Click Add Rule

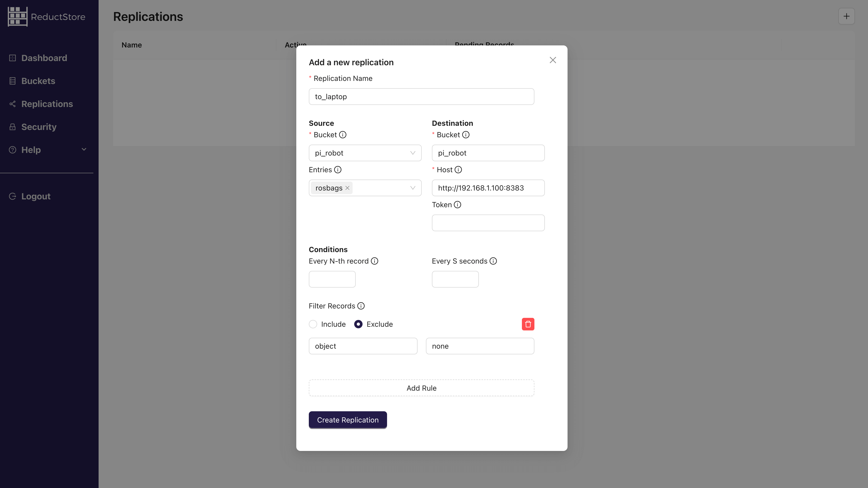(x=421, y=388)
